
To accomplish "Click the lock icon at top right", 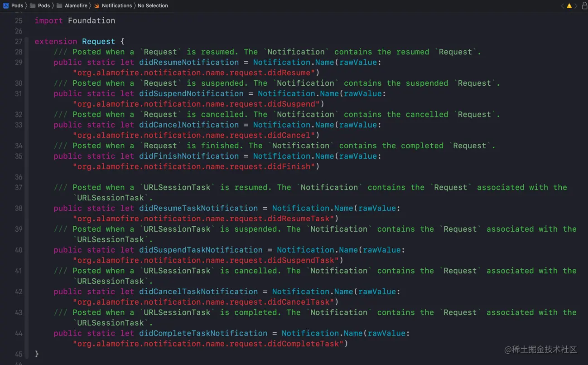I will coord(584,5).
